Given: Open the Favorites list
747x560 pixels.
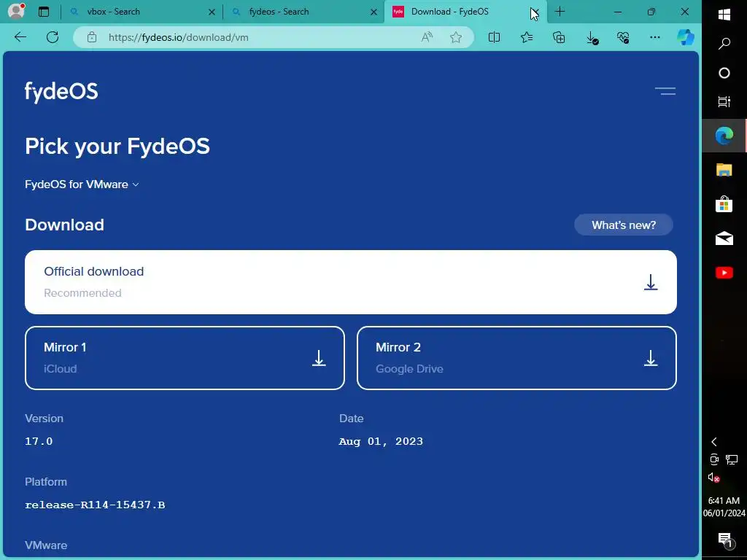Looking at the screenshot, I should (527, 37).
